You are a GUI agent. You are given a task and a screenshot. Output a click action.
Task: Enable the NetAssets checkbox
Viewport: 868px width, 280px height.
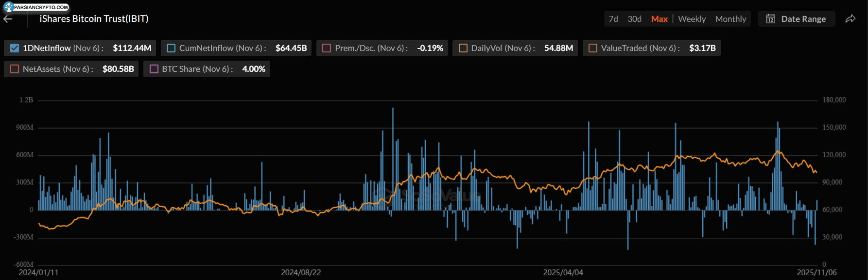(x=15, y=69)
